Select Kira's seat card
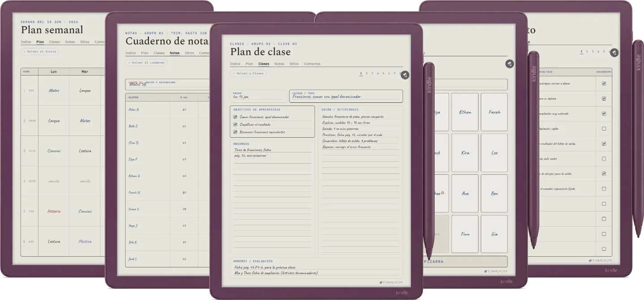Image resolution: width=644 pixels, height=300 pixels. coord(465,153)
